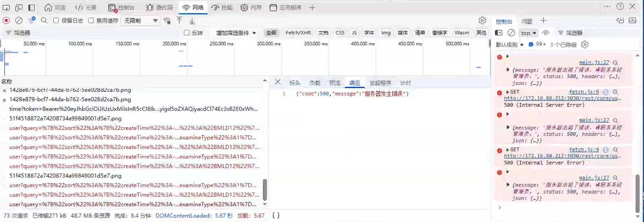
Task: Activate the inspect element picker tool
Action: point(6,7)
